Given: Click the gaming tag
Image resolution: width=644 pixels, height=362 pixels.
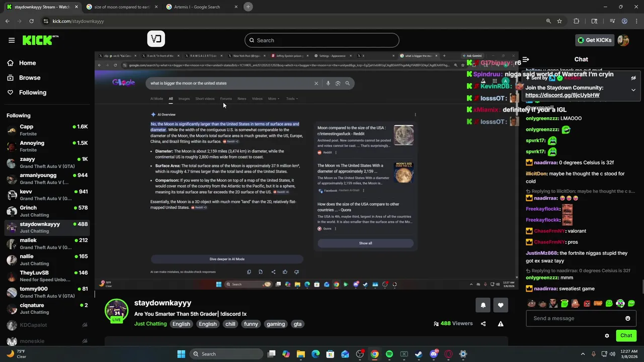Looking at the screenshot, I should 276,324.
